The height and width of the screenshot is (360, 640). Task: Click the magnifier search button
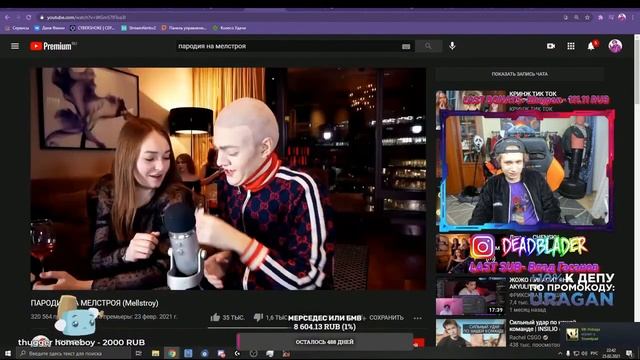point(428,46)
